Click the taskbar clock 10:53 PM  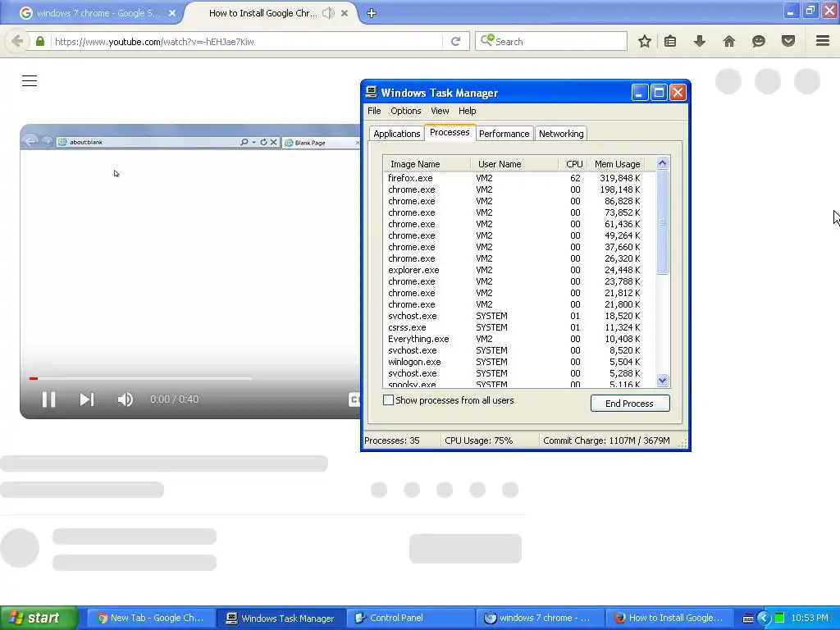(x=810, y=619)
